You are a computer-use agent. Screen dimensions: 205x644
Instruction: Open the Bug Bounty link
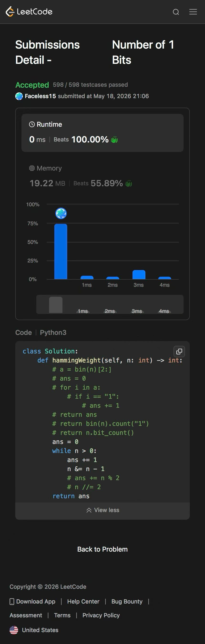tap(127, 602)
